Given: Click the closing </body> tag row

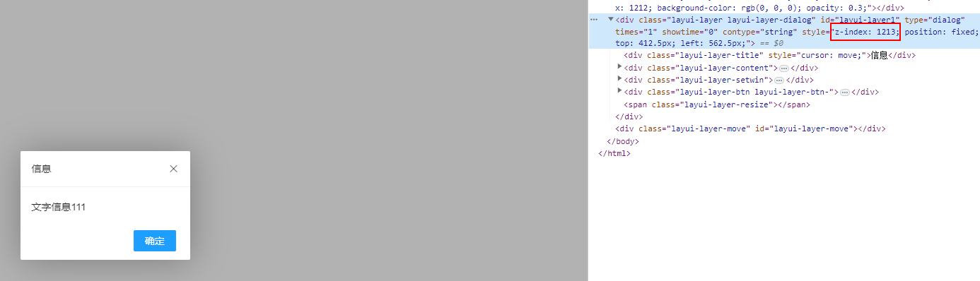Looking at the screenshot, I should (x=622, y=141).
